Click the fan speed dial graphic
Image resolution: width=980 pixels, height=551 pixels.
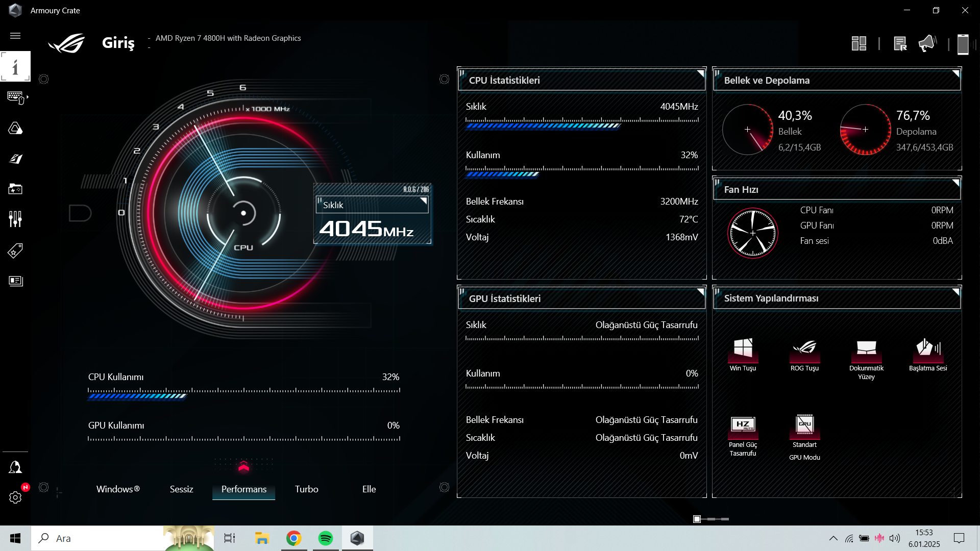pos(752,233)
